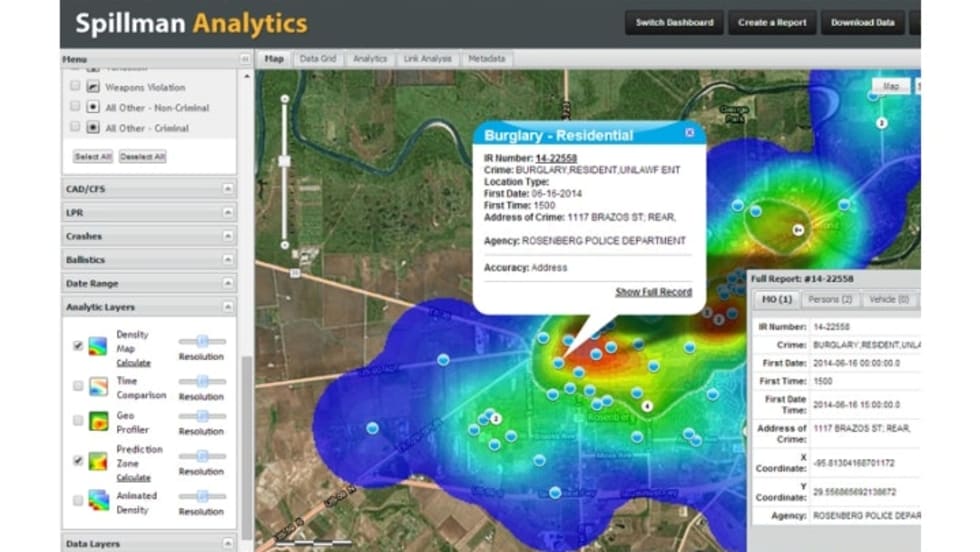Expand the CAD/CFS section

pyautogui.click(x=228, y=188)
